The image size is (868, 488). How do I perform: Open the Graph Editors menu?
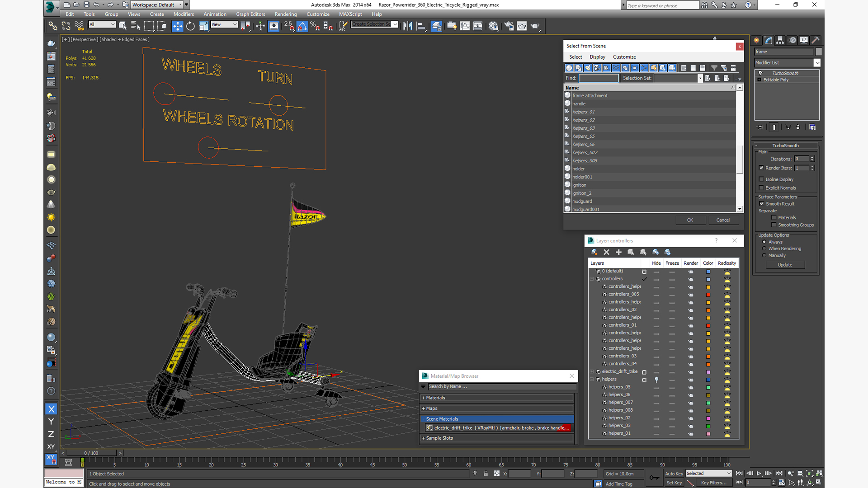(250, 14)
